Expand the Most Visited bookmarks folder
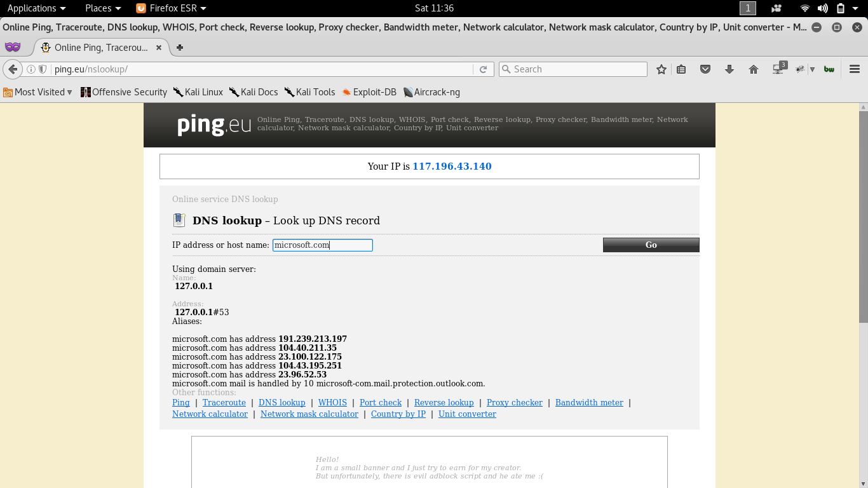 point(38,92)
